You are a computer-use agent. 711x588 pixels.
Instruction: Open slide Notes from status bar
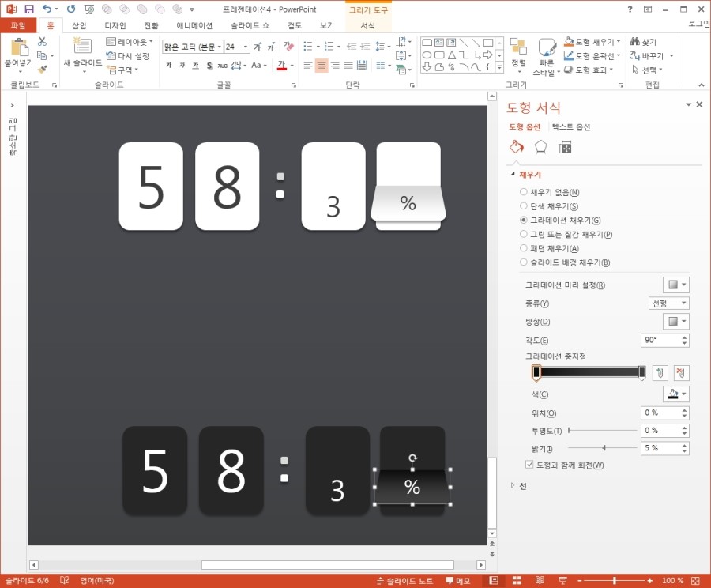click(x=404, y=580)
